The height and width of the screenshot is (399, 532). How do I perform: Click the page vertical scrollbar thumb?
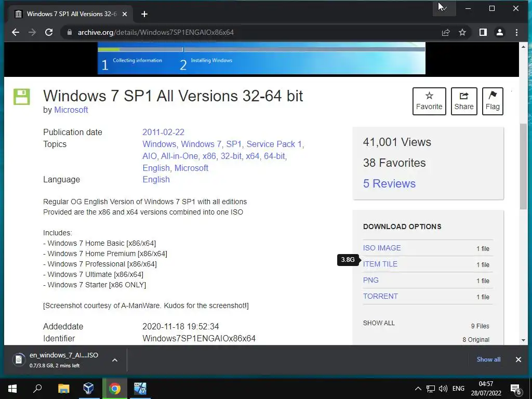tap(523, 166)
